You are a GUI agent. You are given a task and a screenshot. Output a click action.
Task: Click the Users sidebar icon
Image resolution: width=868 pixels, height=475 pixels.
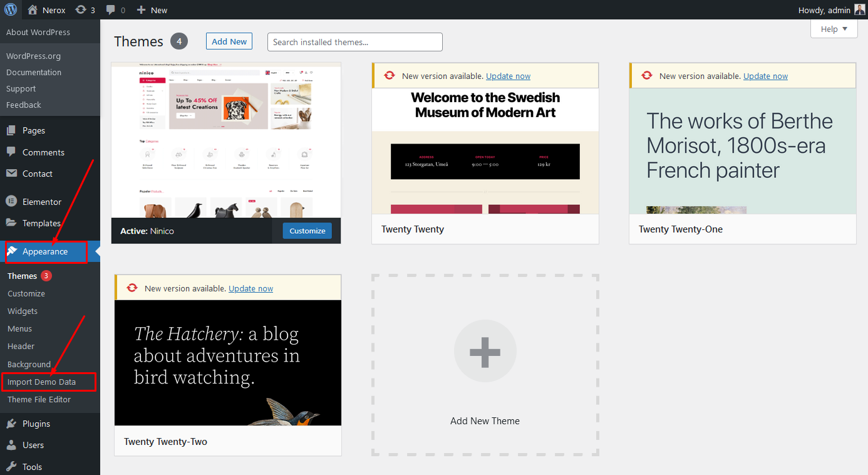point(11,445)
